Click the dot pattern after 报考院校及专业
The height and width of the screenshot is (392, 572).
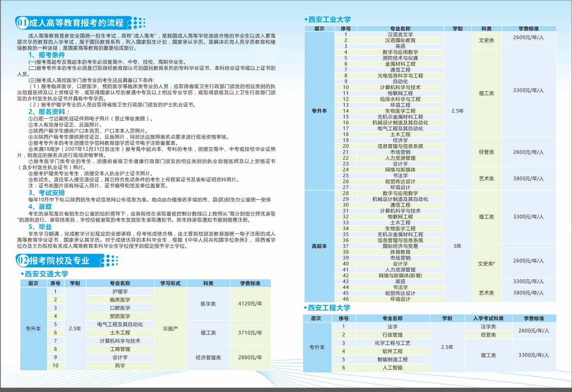(x=111, y=261)
